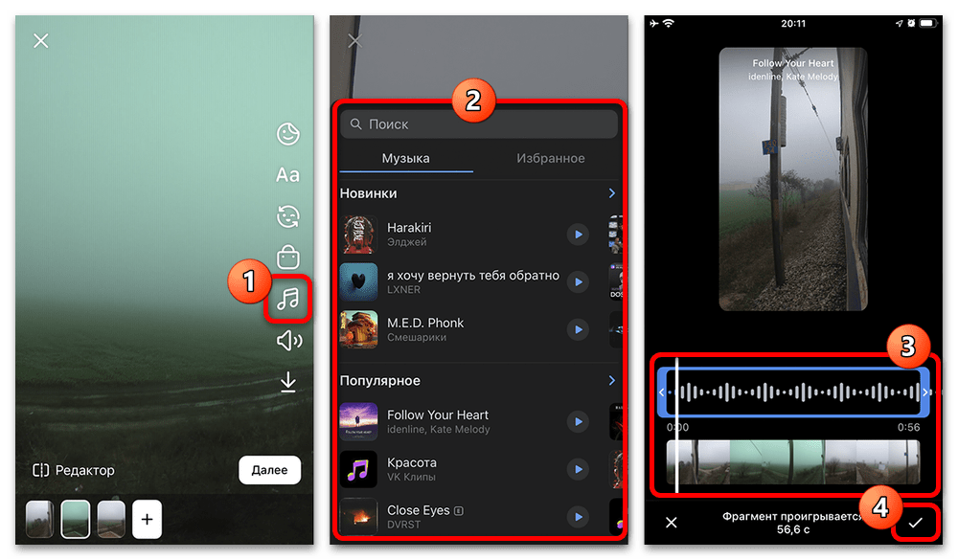Tap the Wi-Fi status icon

(669, 23)
